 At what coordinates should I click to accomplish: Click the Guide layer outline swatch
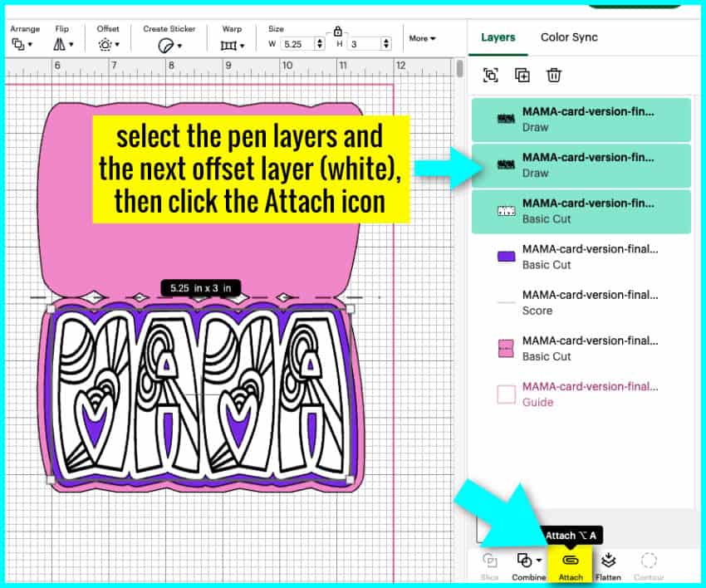[x=506, y=394]
